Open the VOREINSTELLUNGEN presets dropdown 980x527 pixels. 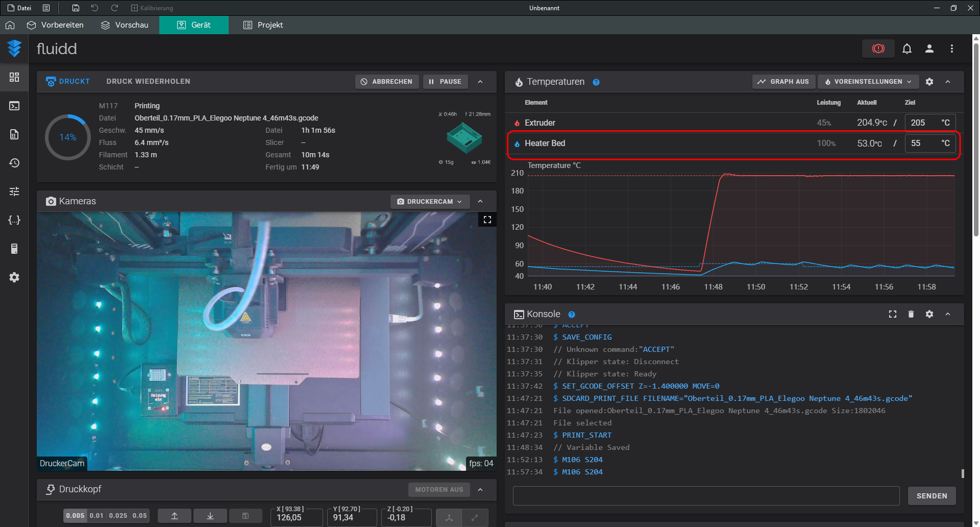[x=868, y=82]
